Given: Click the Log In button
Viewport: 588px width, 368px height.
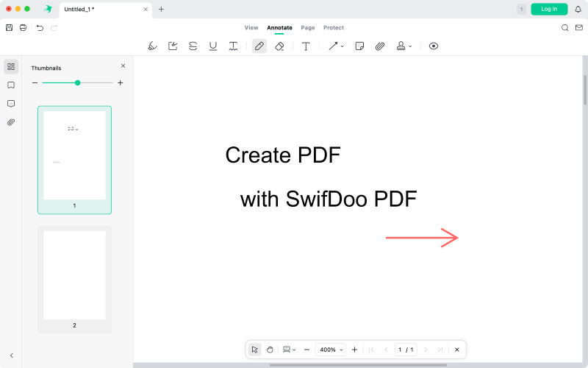Looking at the screenshot, I should 549,9.
